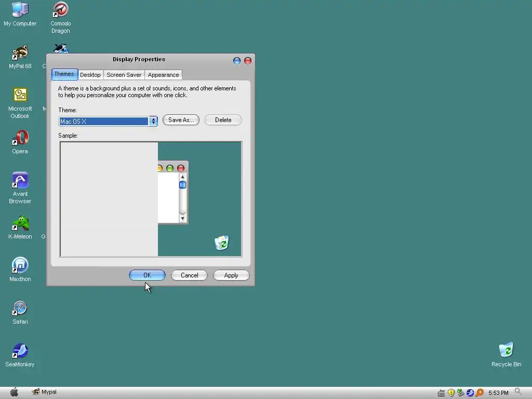Click the Delete theme button
532x399 pixels.
point(223,120)
